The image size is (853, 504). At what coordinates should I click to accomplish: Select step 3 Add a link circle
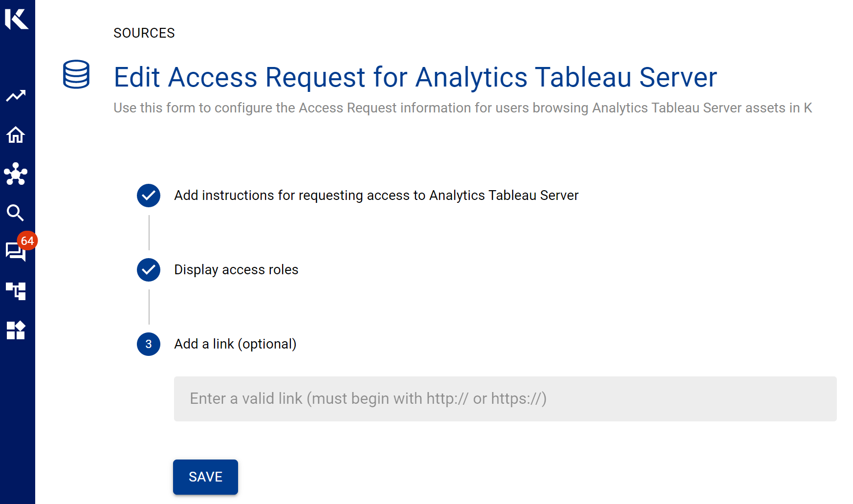pyautogui.click(x=148, y=344)
